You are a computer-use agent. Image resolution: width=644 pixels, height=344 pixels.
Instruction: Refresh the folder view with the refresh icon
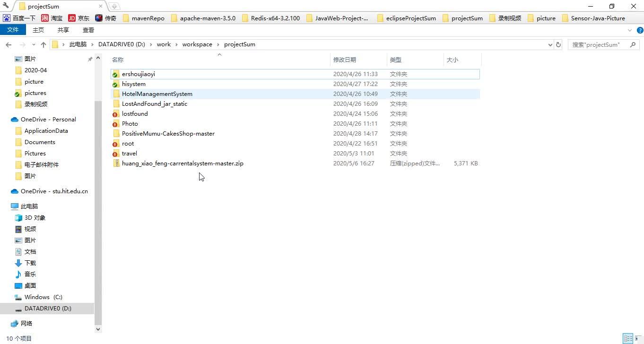pyautogui.click(x=558, y=44)
